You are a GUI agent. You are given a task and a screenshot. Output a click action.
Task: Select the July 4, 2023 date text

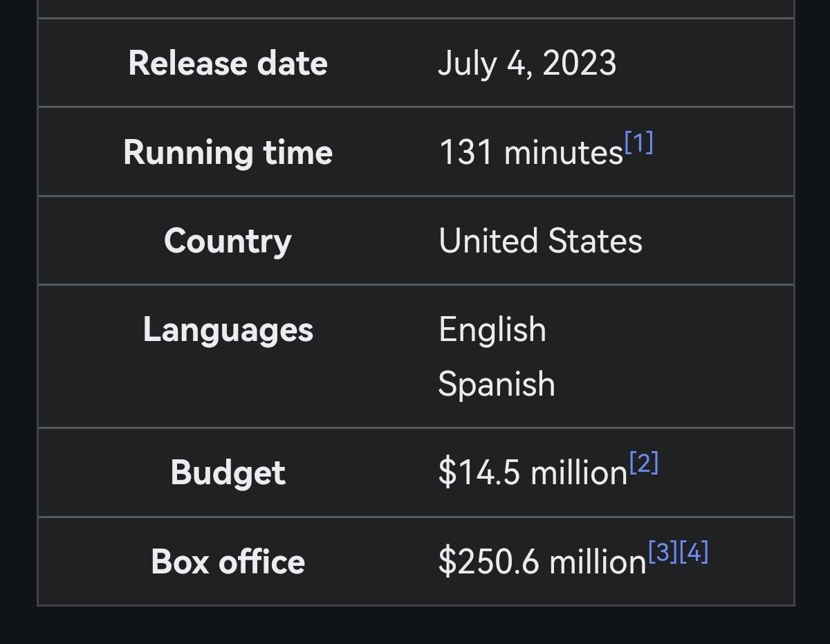tap(527, 64)
